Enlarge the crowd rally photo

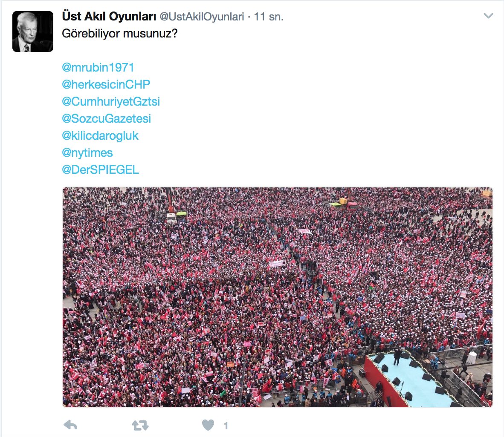pos(278,297)
